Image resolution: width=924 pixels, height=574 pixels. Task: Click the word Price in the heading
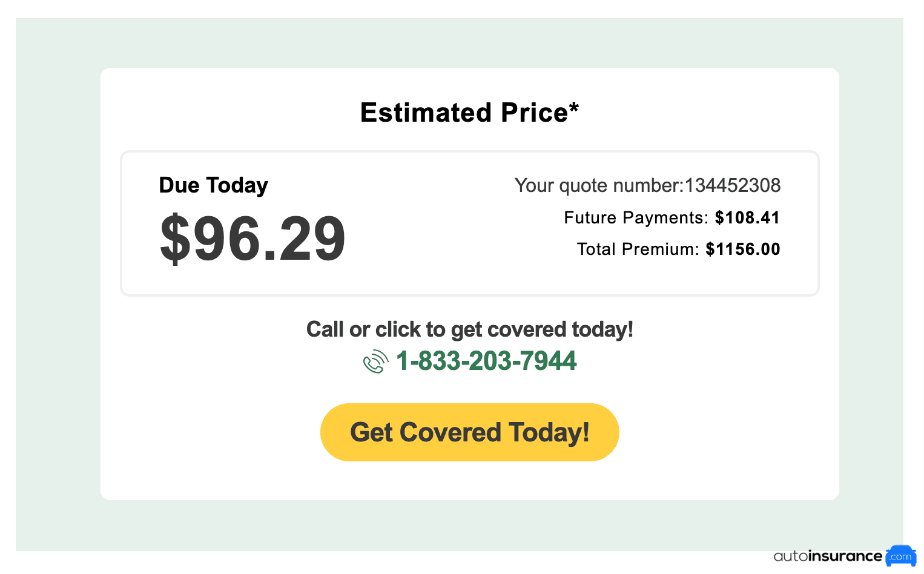tap(534, 113)
